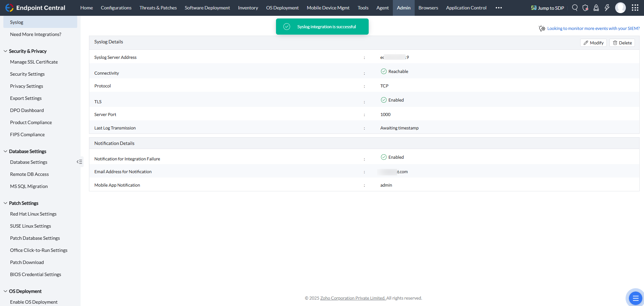Collapse the sidebar using the collapse icon
Image resolution: width=644 pixels, height=306 pixels.
click(80, 162)
